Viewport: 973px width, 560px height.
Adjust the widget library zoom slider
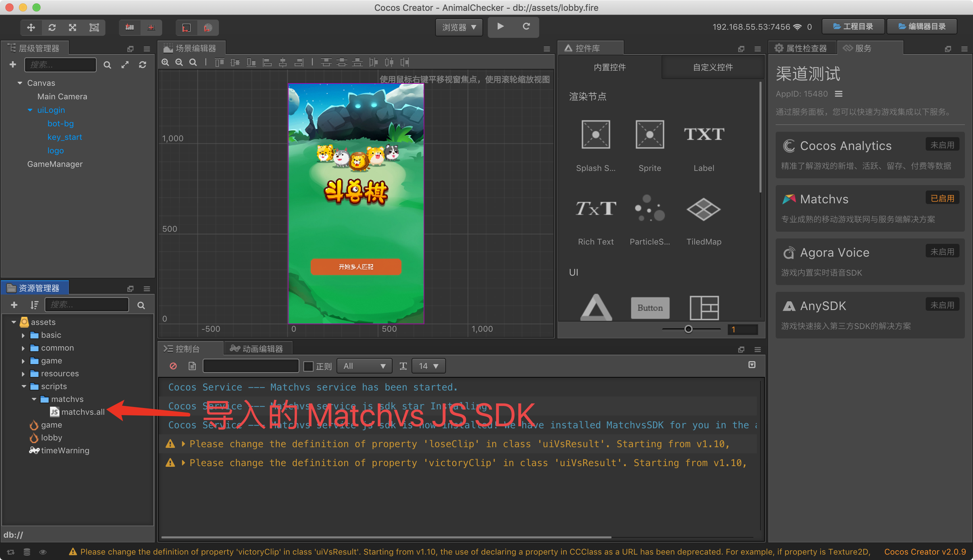pyautogui.click(x=688, y=329)
